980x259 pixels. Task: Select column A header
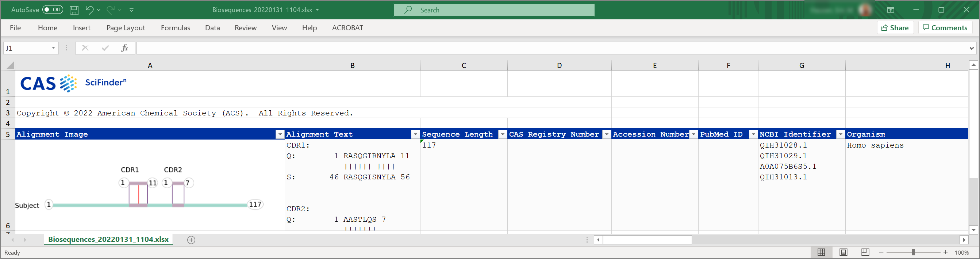[x=150, y=65]
